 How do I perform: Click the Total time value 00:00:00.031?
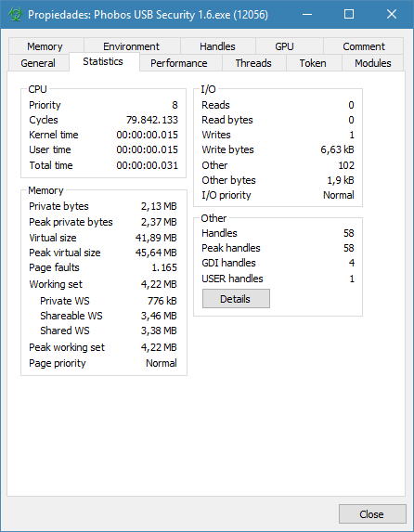pyautogui.click(x=148, y=165)
